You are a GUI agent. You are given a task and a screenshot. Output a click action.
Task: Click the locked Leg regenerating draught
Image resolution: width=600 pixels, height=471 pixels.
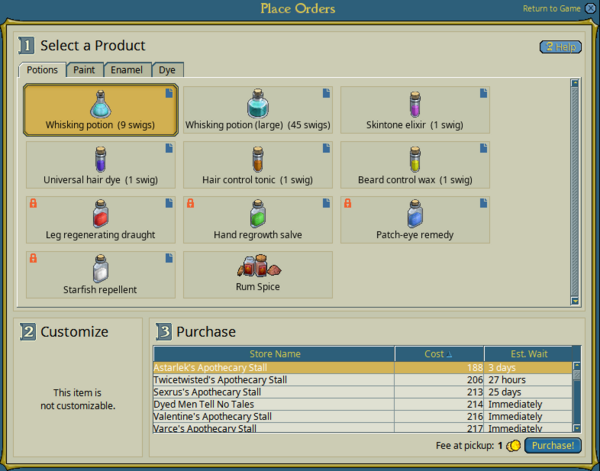click(100, 219)
